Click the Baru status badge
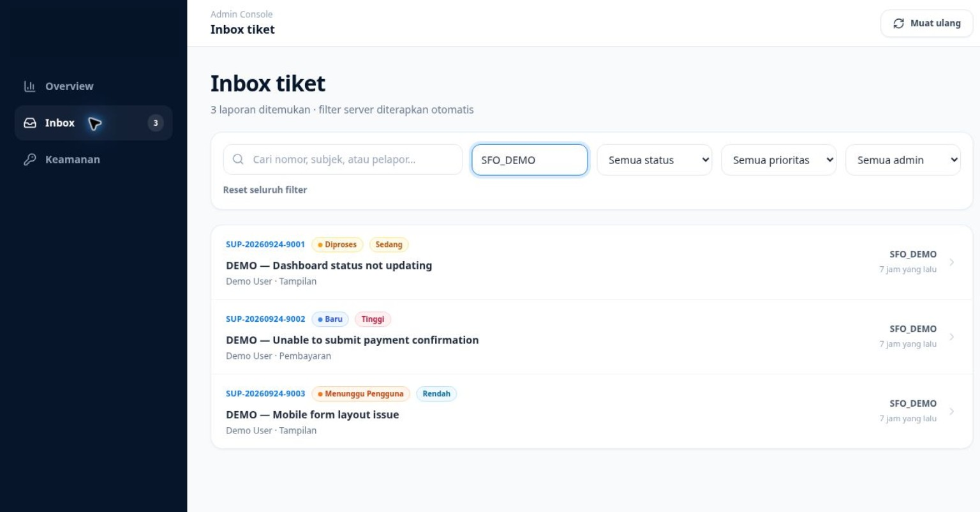Screen dimensions: 980x512 330,319
